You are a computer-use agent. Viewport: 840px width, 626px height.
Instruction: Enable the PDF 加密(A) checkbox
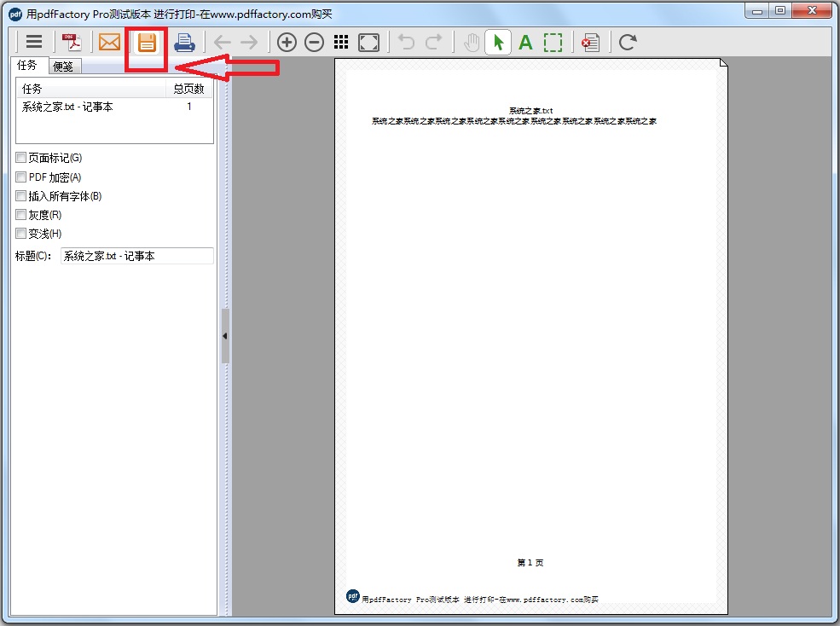(20, 177)
